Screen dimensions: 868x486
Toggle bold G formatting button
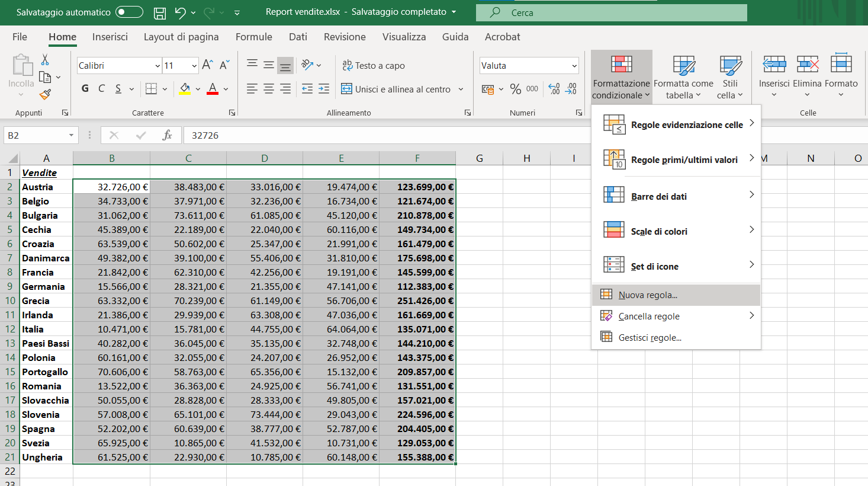[85, 89]
